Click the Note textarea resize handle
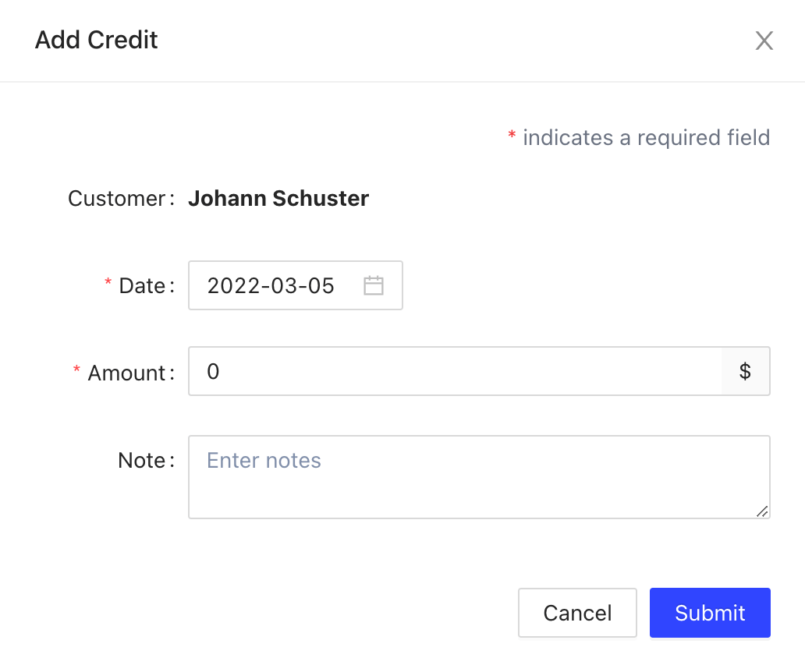 coord(762,511)
